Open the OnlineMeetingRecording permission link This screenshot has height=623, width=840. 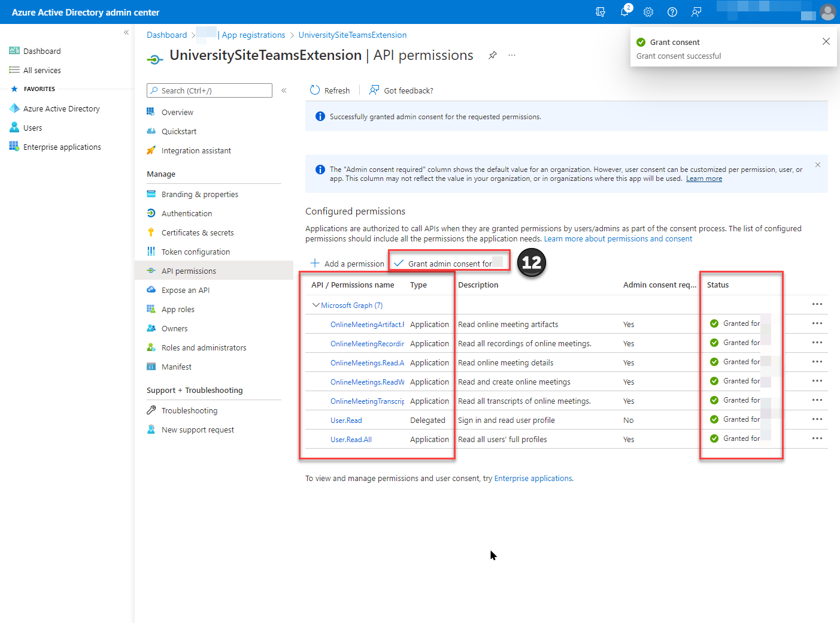pos(367,343)
